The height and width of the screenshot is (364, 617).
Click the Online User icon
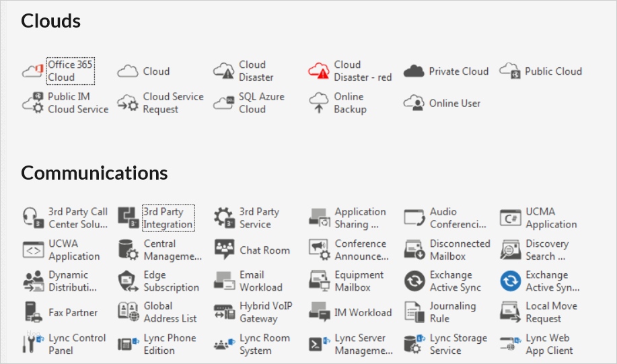click(414, 103)
